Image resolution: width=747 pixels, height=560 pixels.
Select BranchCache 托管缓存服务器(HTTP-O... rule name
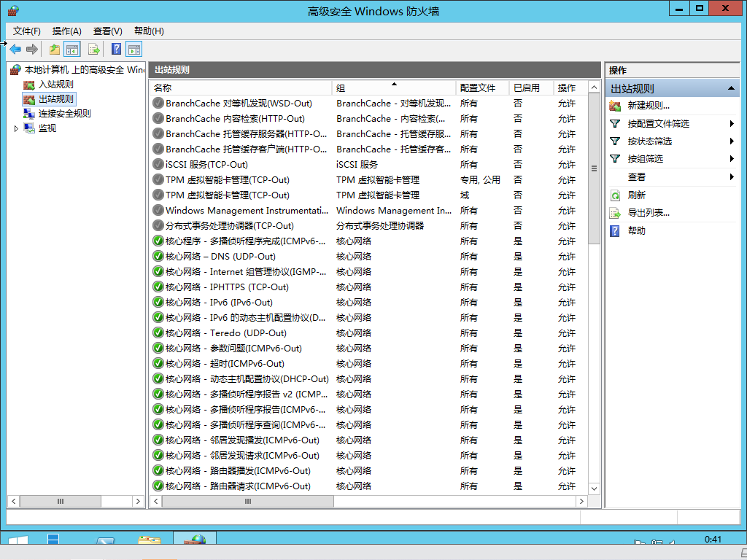[247, 134]
